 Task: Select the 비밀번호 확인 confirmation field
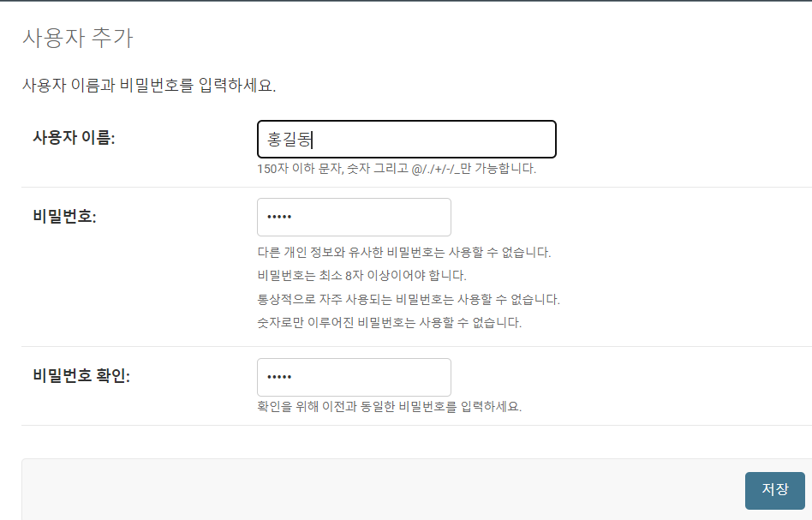(354, 377)
